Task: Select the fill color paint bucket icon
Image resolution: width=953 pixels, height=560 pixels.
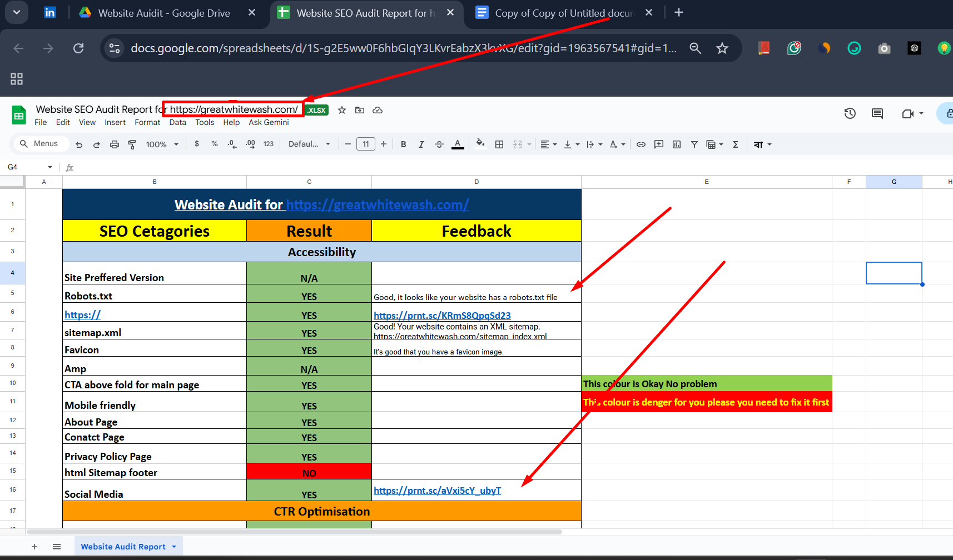Action: (x=479, y=144)
